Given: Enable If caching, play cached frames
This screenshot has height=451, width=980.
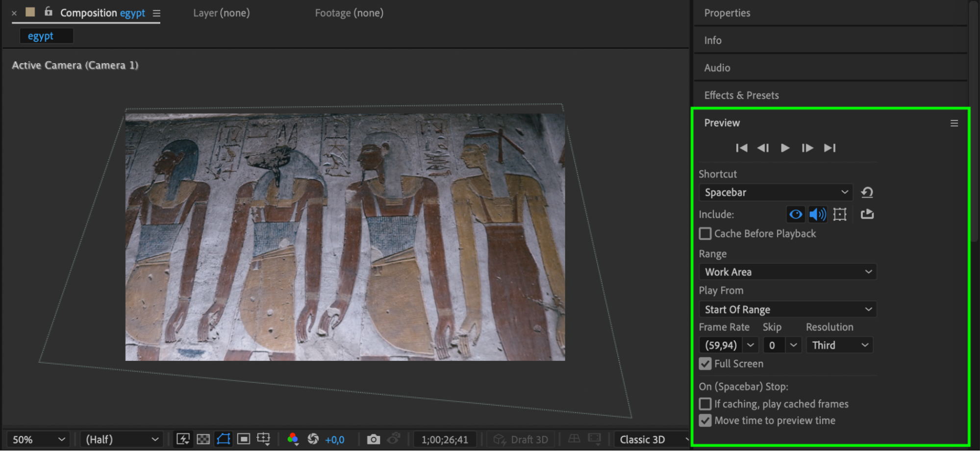Looking at the screenshot, I should tap(705, 404).
